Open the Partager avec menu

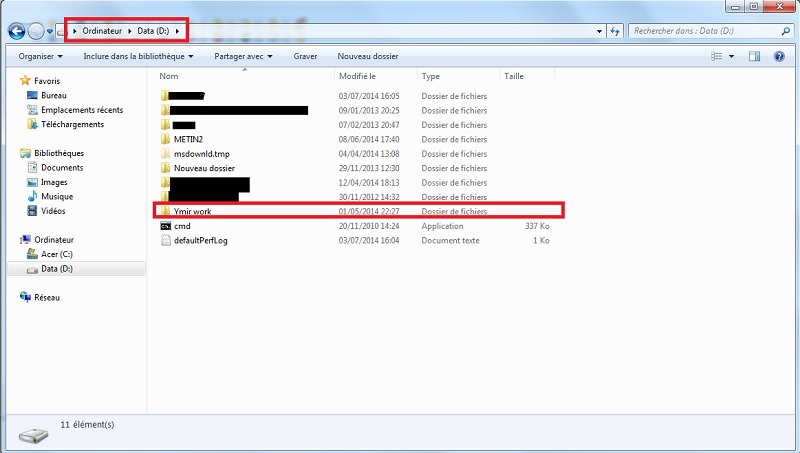click(243, 56)
